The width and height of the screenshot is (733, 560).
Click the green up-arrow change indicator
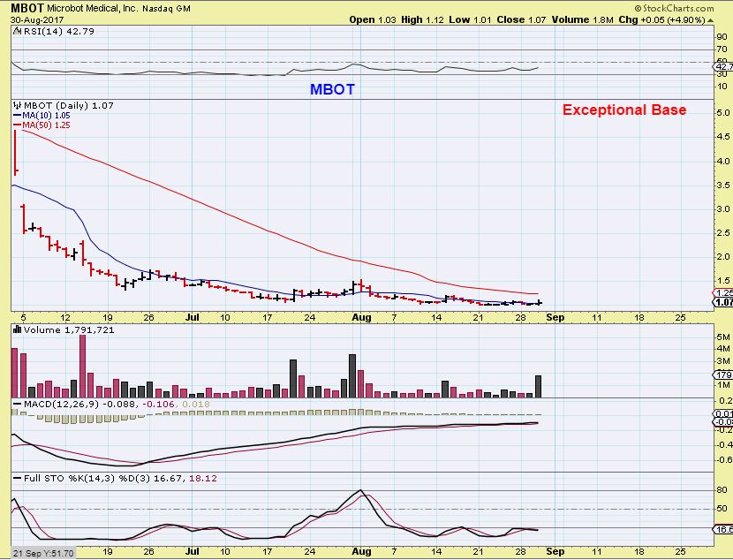711,20
